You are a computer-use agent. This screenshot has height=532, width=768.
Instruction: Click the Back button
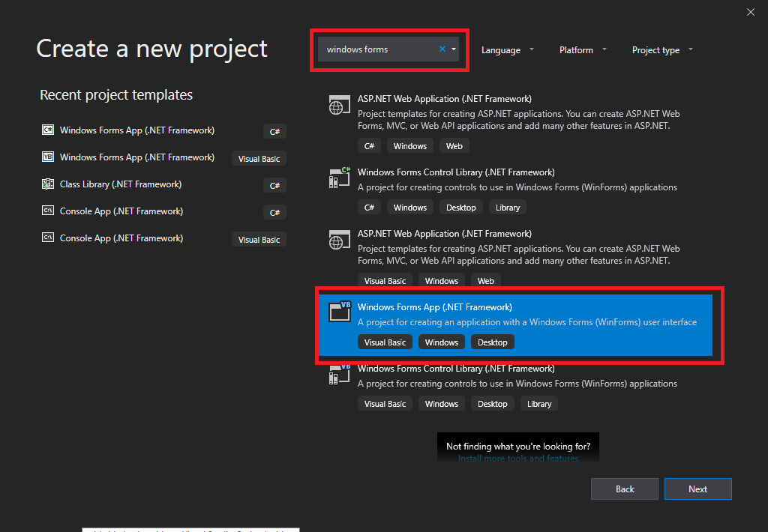(x=625, y=489)
